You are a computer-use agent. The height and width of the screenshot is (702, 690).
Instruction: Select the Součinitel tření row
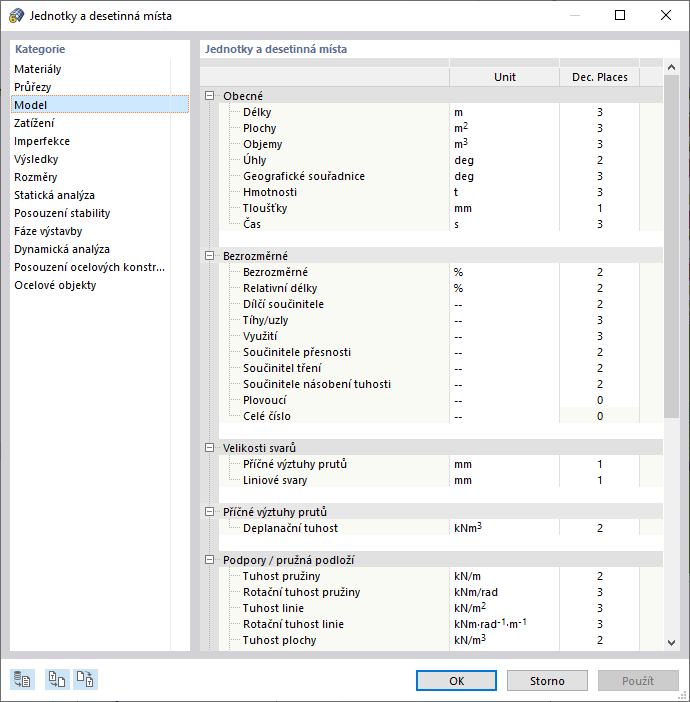tap(441, 368)
